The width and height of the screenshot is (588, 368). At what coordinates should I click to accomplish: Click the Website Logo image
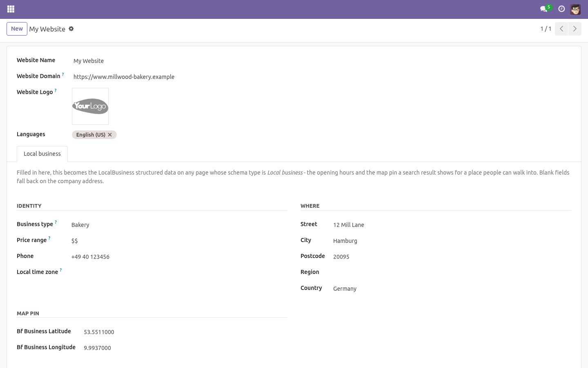coord(90,106)
